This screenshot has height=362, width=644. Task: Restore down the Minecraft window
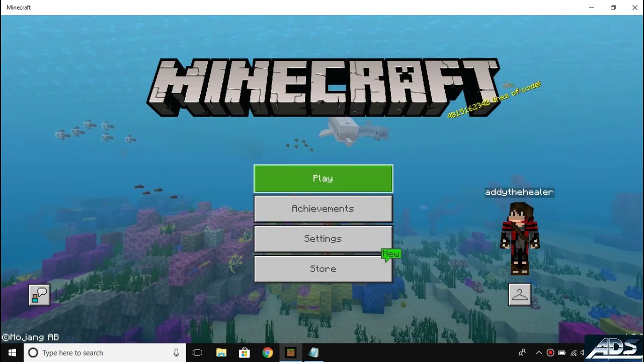613,8
